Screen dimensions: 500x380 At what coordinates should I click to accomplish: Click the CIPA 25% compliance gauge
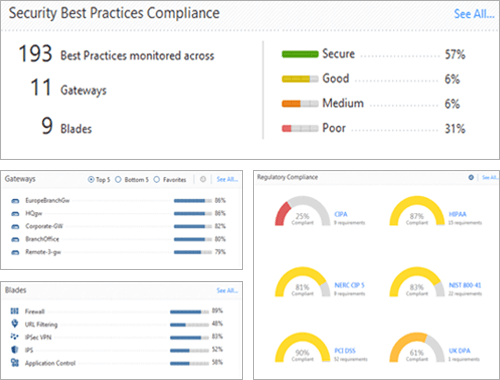point(302,211)
